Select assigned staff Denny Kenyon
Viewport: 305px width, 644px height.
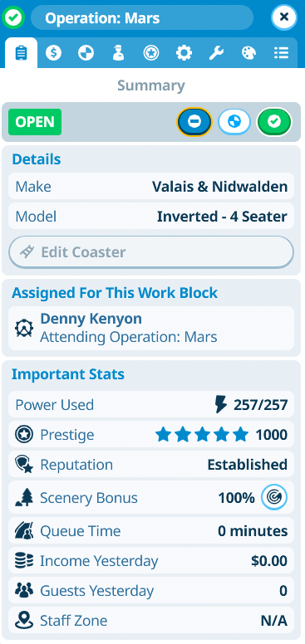(x=151, y=328)
